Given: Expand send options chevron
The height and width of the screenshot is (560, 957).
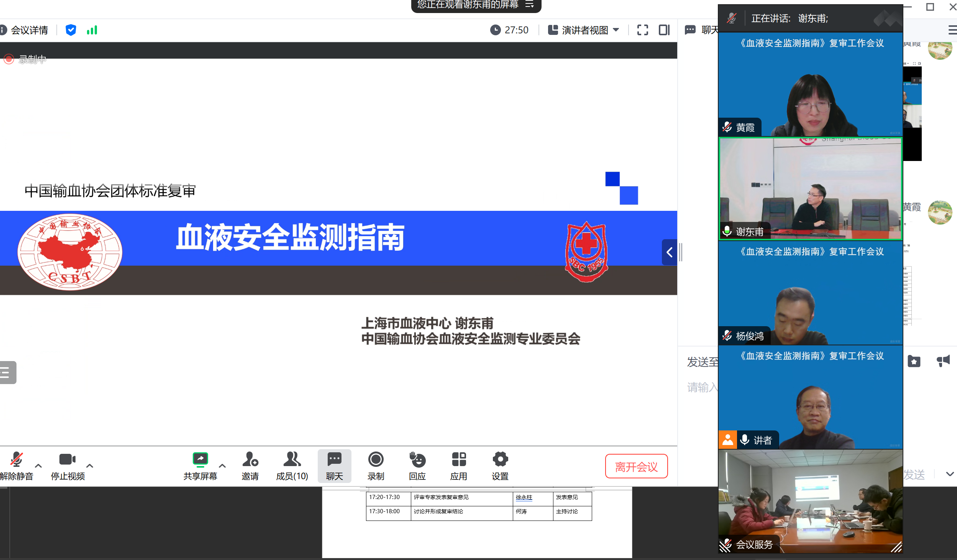Looking at the screenshot, I should 949,474.
